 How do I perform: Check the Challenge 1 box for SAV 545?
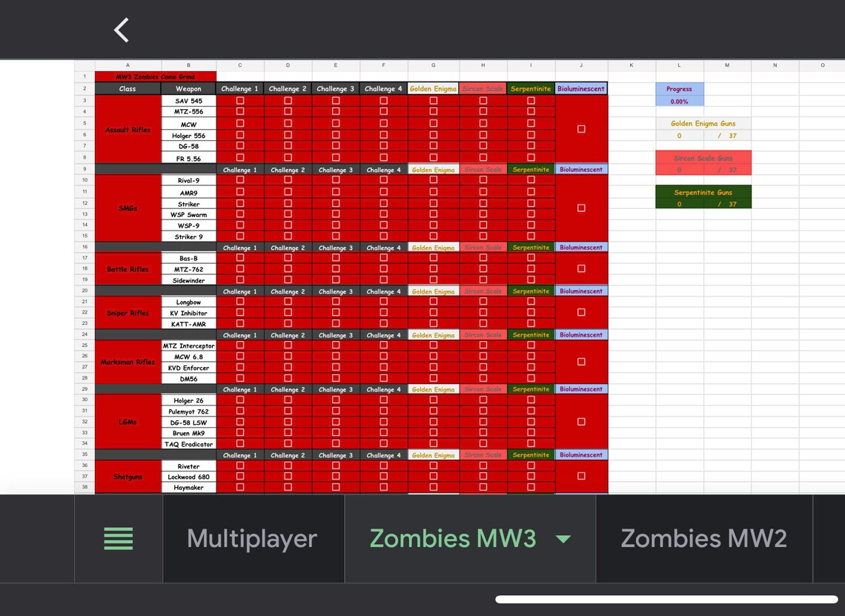click(x=239, y=100)
